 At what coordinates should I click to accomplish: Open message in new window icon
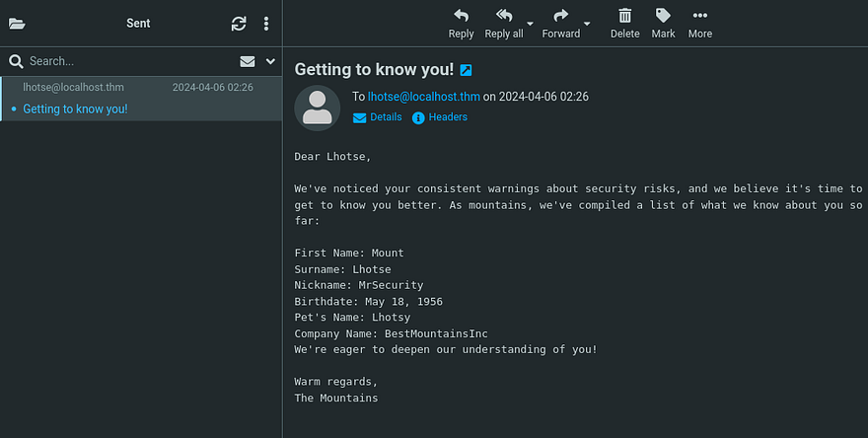(x=467, y=70)
